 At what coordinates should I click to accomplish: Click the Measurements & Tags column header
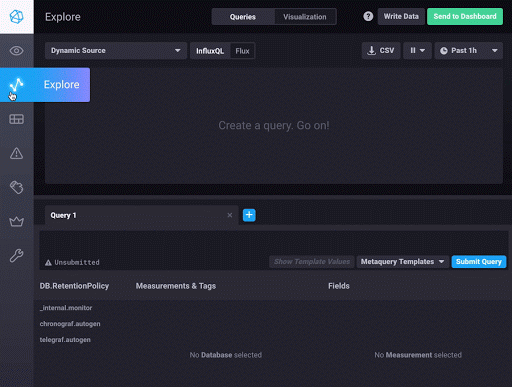(176, 286)
